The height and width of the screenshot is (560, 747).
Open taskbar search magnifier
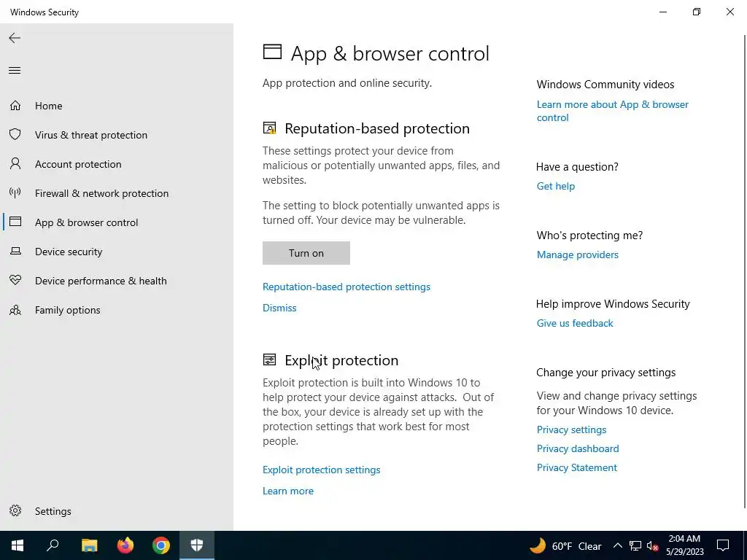[53, 545]
